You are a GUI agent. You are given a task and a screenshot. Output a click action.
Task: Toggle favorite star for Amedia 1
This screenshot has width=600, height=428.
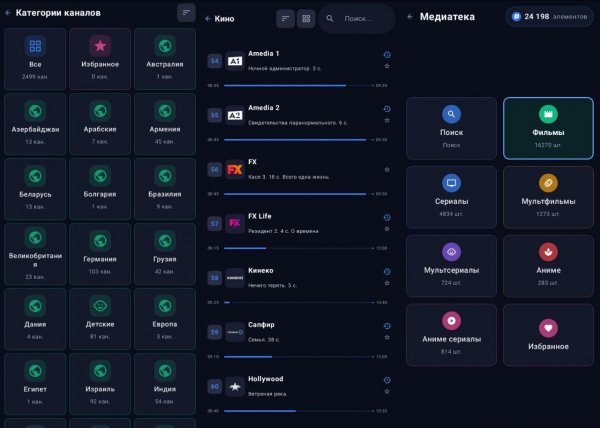coord(387,66)
